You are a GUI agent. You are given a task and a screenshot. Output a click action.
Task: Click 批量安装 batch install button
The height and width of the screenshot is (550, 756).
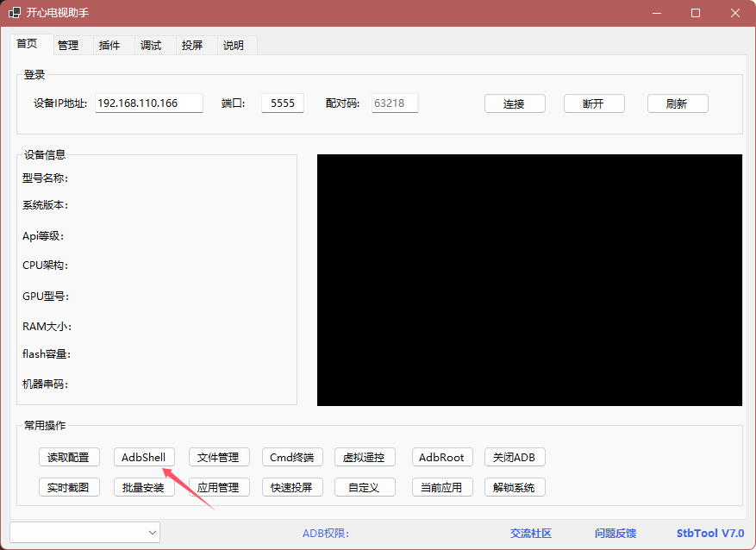[143, 487]
